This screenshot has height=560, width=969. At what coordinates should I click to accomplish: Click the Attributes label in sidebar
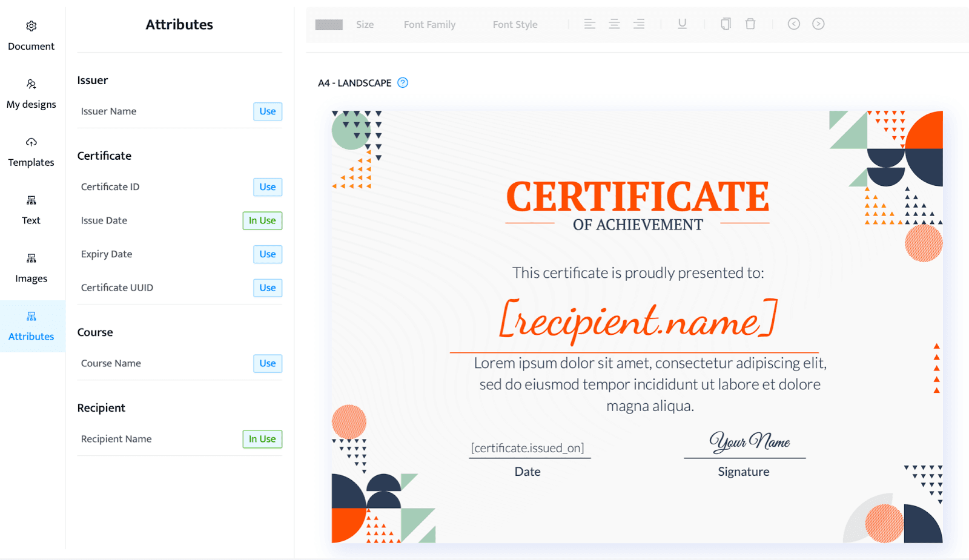(x=31, y=337)
